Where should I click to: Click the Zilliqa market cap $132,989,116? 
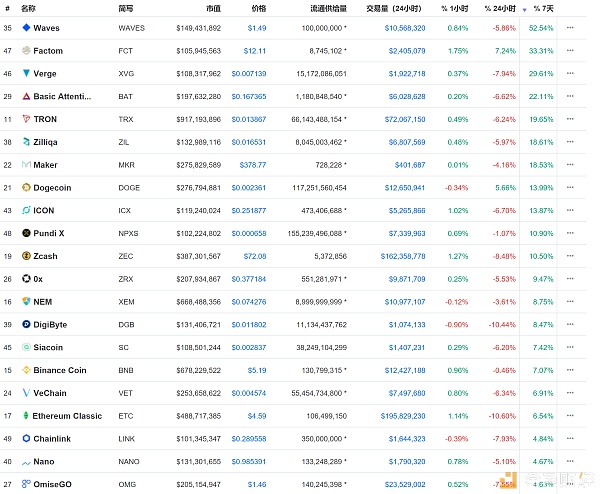(199, 142)
